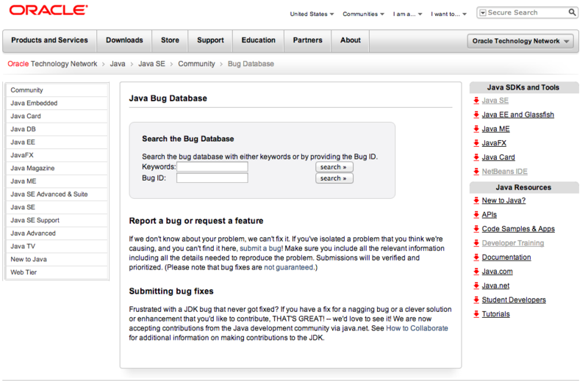Click the red icon beside New to Java?
This screenshot has width=588, height=381.
476,200
